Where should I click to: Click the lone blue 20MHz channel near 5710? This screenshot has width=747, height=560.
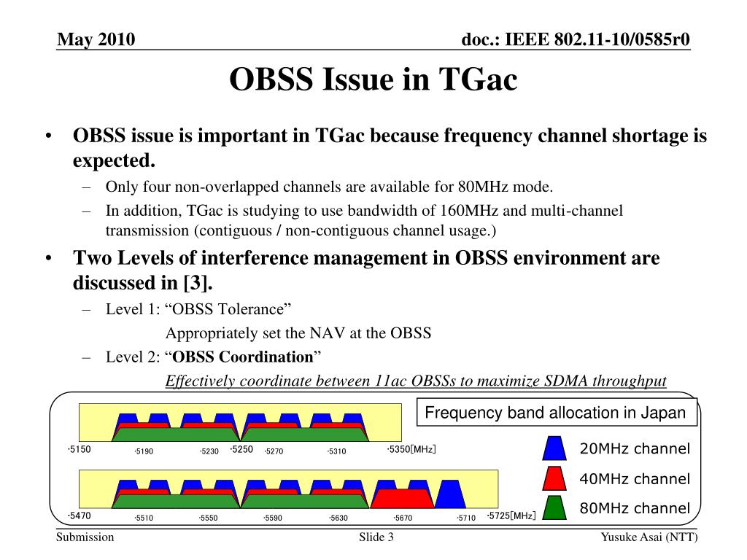coord(450,494)
